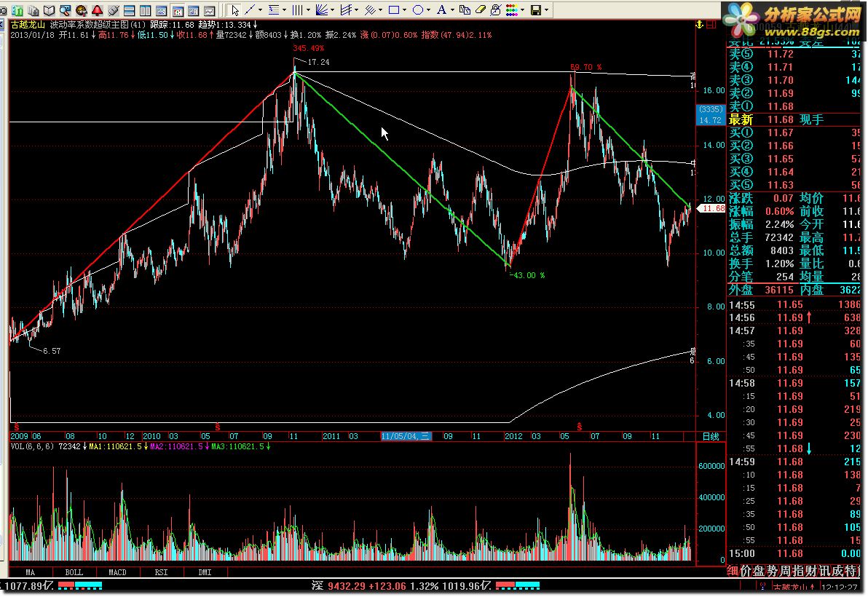The height and width of the screenshot is (597, 868).
Task: Expand the pitchfork tool dropdown arrow
Action: point(357,10)
